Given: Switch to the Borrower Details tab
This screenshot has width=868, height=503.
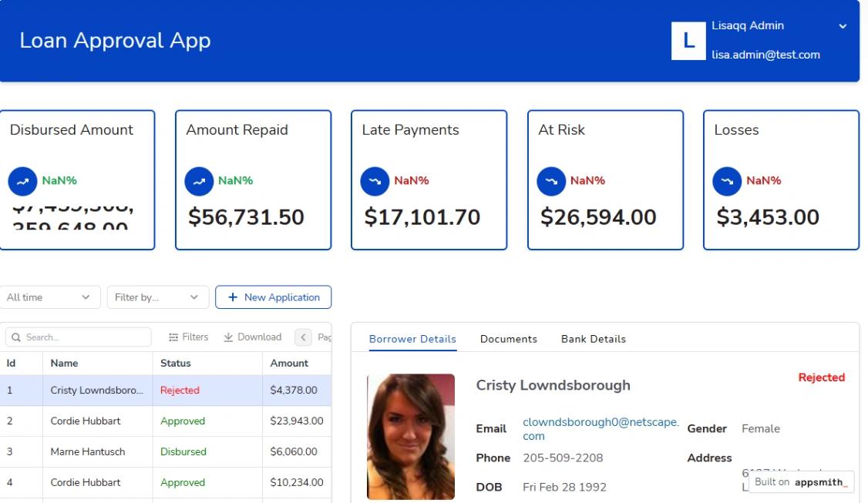Looking at the screenshot, I should (x=412, y=339).
